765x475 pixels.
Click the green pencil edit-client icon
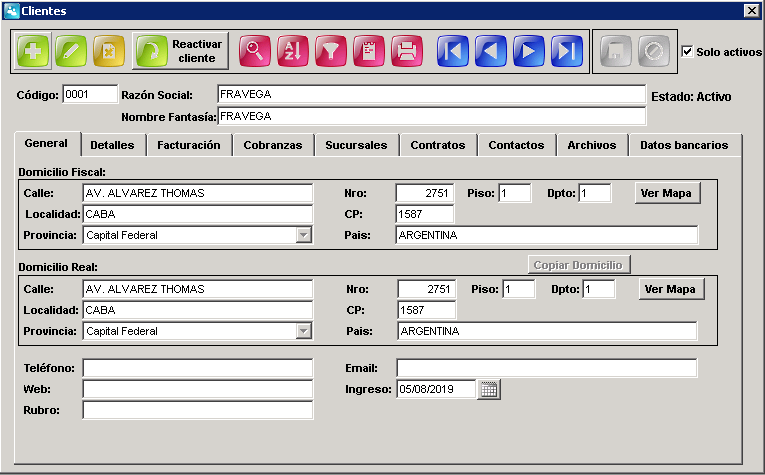tap(71, 51)
